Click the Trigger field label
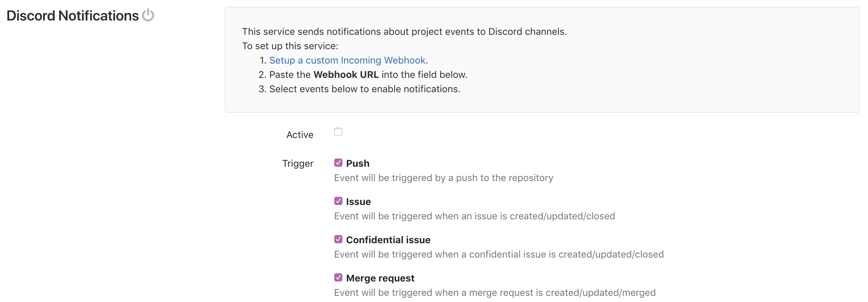The image size is (868, 302). pyautogui.click(x=298, y=164)
